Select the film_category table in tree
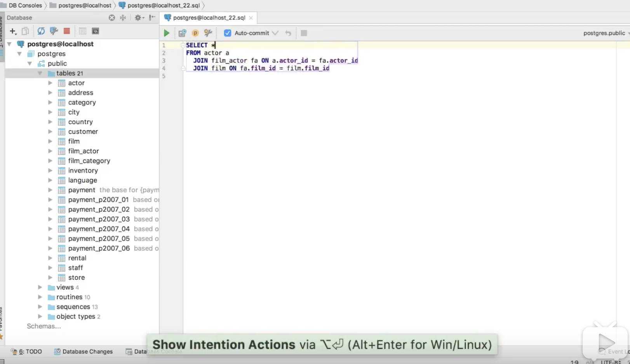Viewport: 630px width, 364px height. tap(89, 161)
